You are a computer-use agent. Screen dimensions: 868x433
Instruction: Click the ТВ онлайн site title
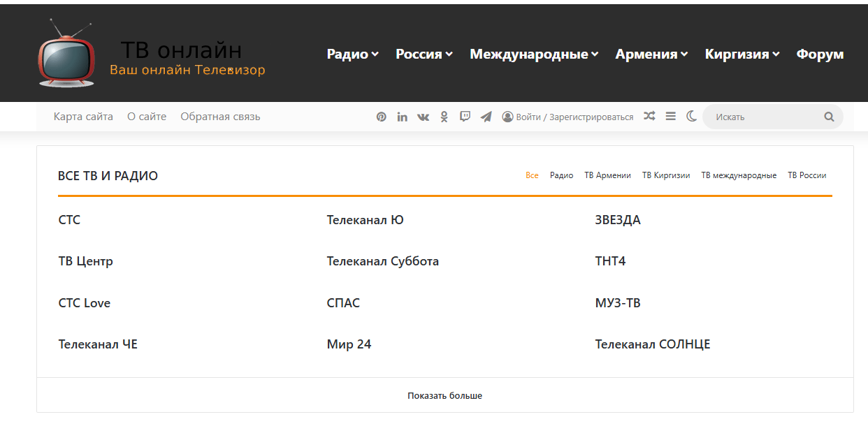tap(181, 50)
